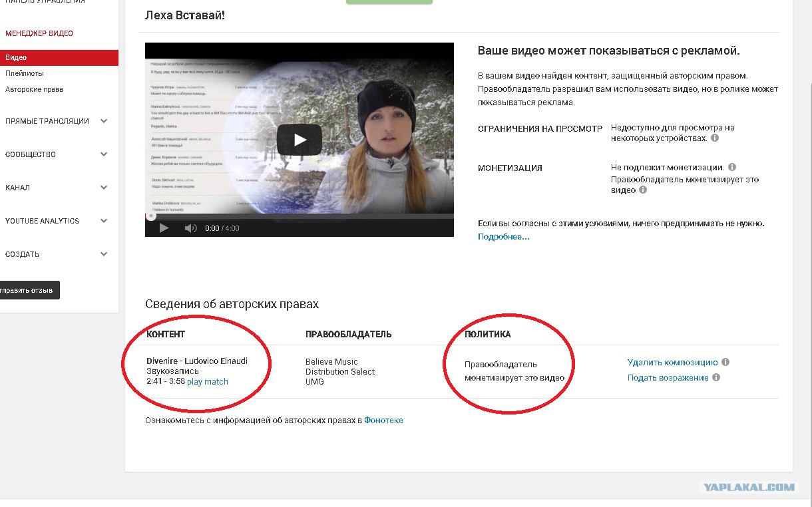Expand the 'Создать' sidebar section
Screen dimensions: 812x507
coord(104,254)
